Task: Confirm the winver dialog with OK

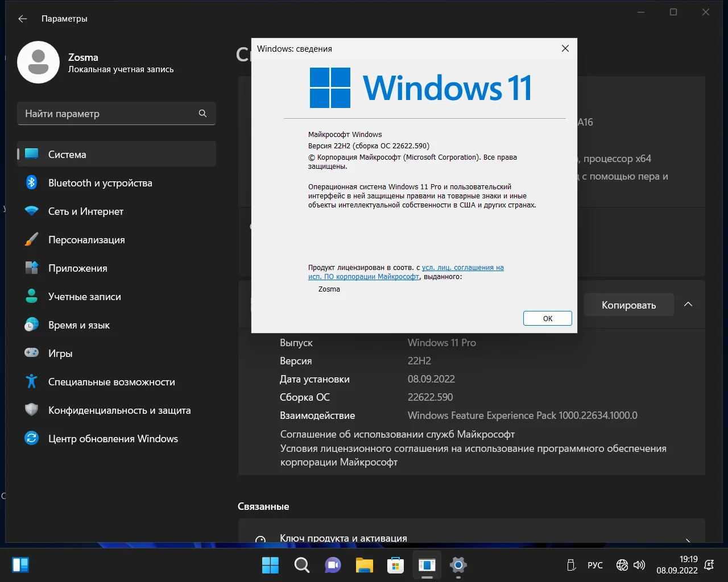Action: tap(548, 318)
